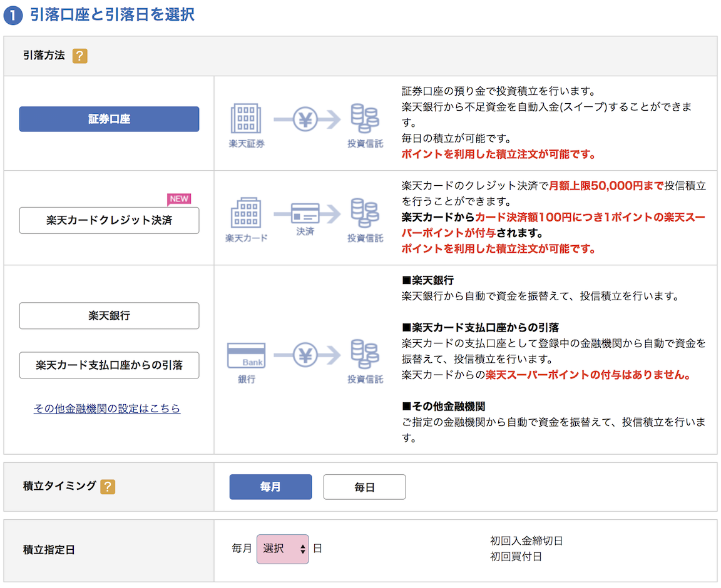Click the 投資信託 coins icon in 楽天カード row
Screen dimensions: 721x588
365,213
